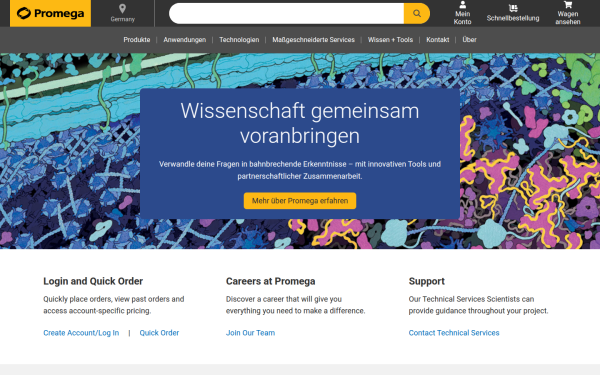Open the Wissen + Tools menu
Image resolution: width=600 pixels, height=375 pixels.
point(390,40)
